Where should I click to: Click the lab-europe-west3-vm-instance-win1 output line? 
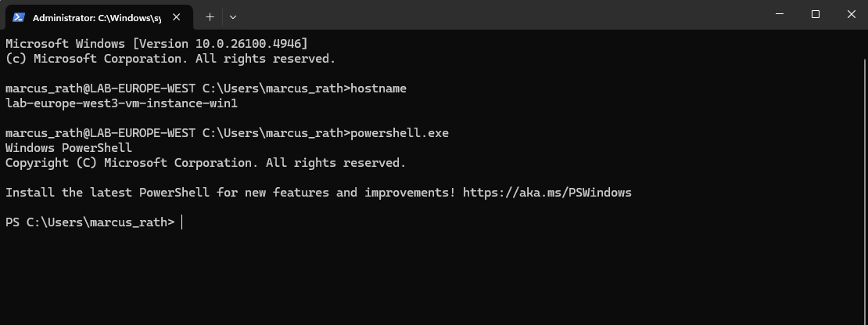click(121, 103)
